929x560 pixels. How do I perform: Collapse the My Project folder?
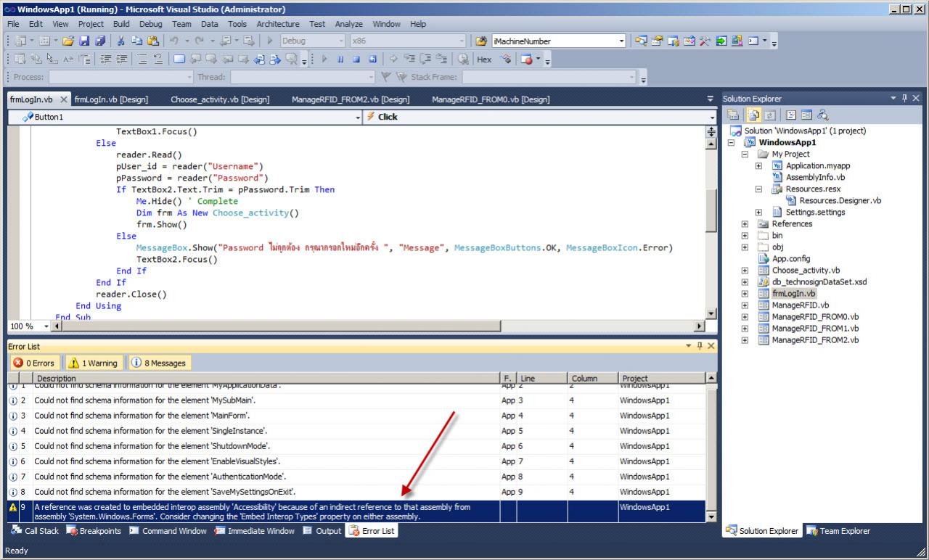pyautogui.click(x=745, y=155)
